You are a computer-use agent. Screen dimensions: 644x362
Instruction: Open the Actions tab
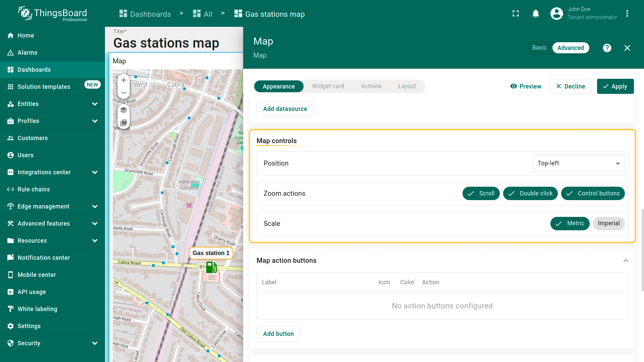(371, 86)
